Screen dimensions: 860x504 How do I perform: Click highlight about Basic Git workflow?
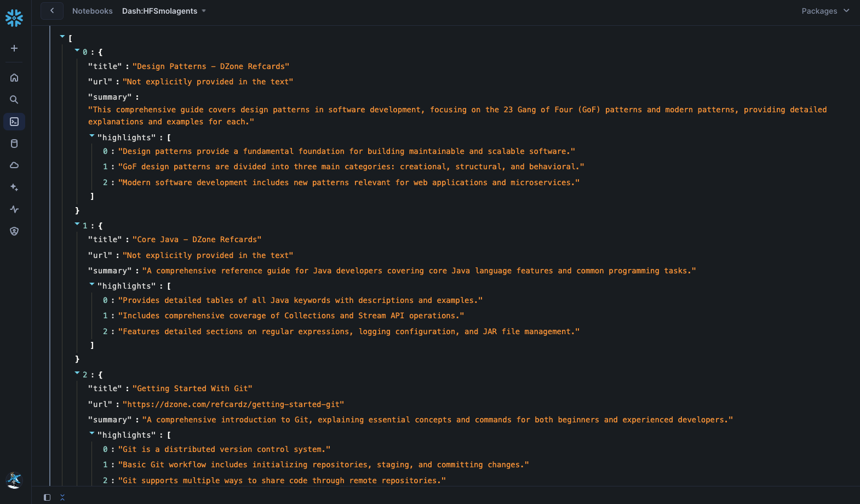(324, 465)
